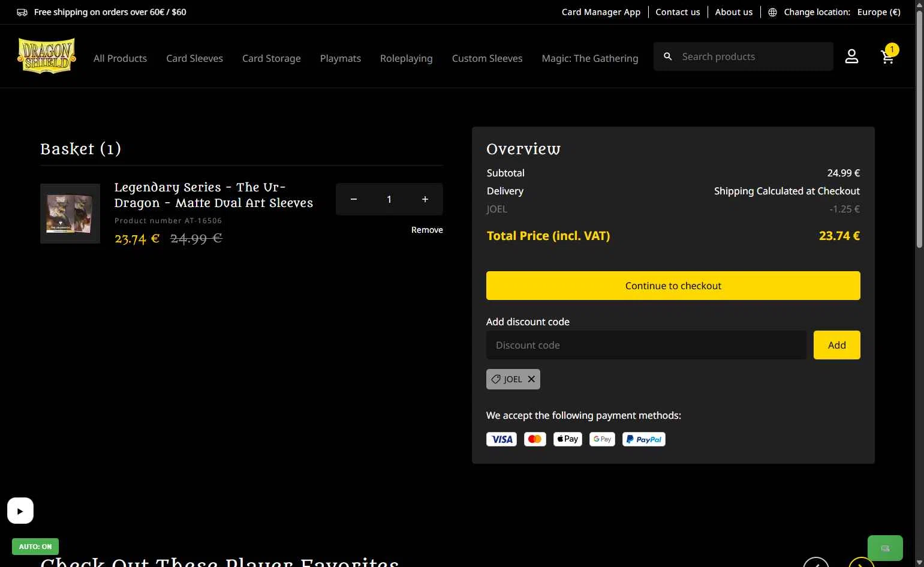Click the struck-through 24.99 € price
Image resolution: width=924 pixels, height=567 pixels.
(x=196, y=238)
